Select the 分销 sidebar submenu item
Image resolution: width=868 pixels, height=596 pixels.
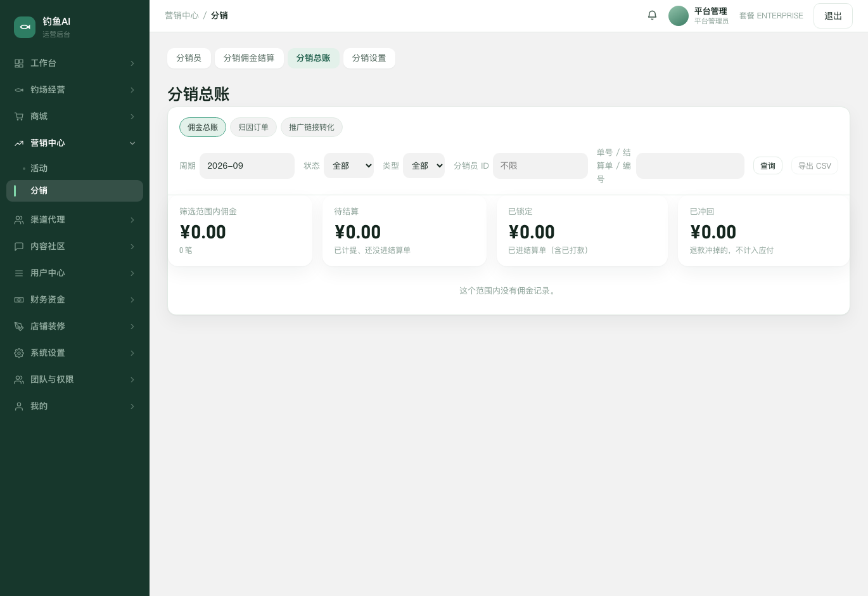coord(75,191)
